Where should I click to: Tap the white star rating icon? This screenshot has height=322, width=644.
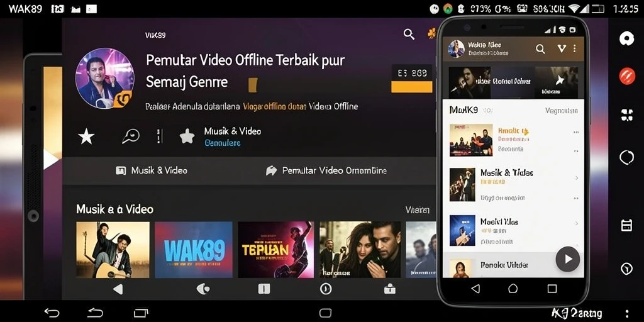[x=86, y=136]
